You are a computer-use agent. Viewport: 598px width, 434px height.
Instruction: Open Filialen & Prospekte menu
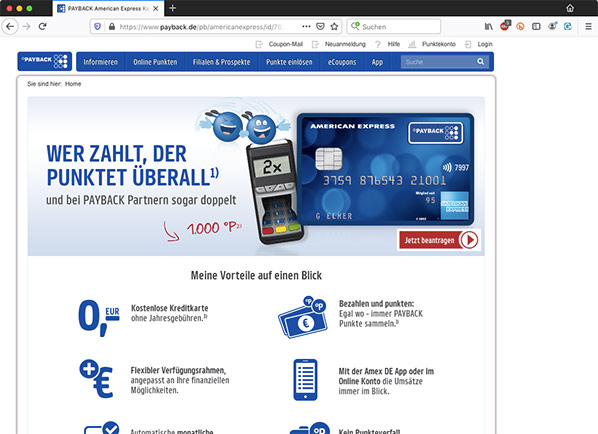(222, 62)
